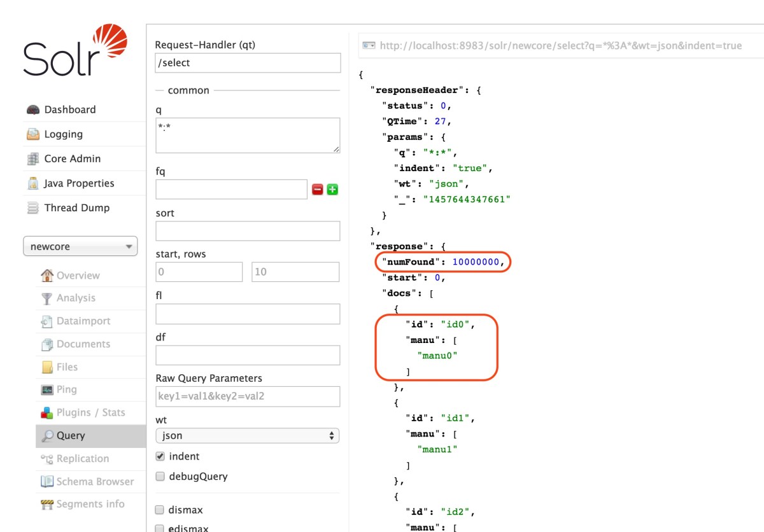Click the Logging icon in sidebar
The height and width of the screenshot is (532, 764).
click(x=33, y=134)
